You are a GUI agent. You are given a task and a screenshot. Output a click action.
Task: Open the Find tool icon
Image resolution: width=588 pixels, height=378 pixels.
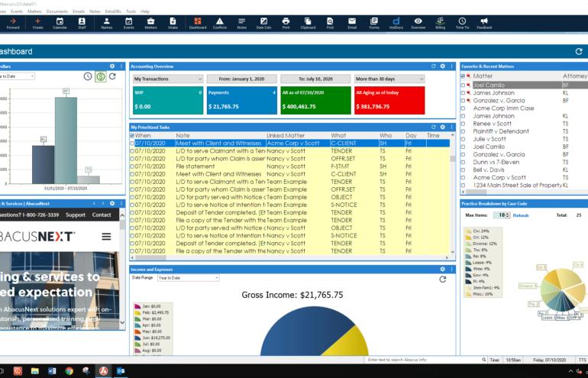pyautogui.click(x=330, y=23)
